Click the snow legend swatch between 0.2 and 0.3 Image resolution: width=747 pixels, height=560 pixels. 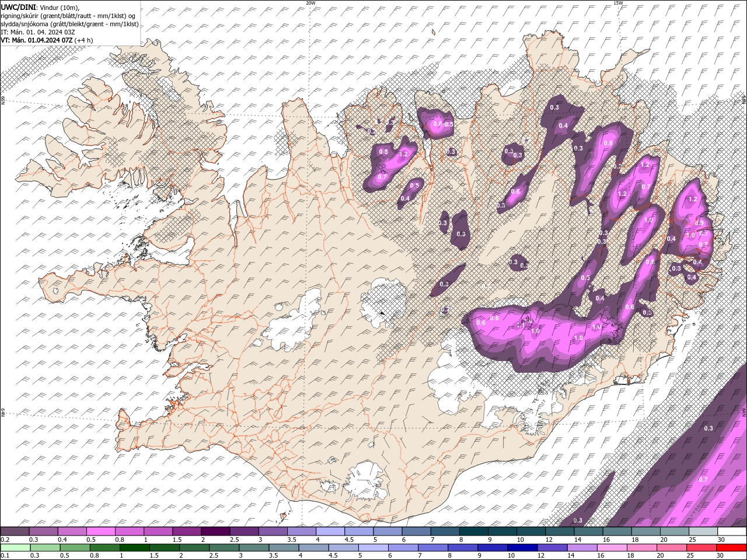[x=15, y=531]
